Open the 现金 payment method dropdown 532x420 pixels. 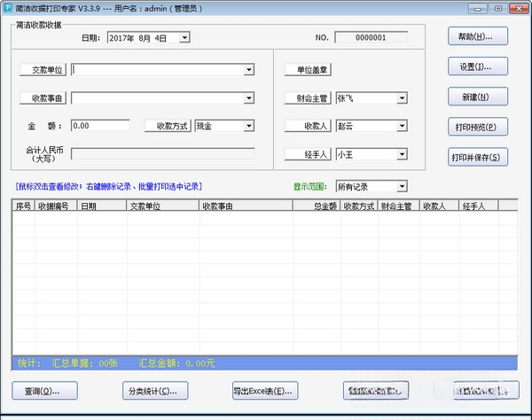(248, 126)
